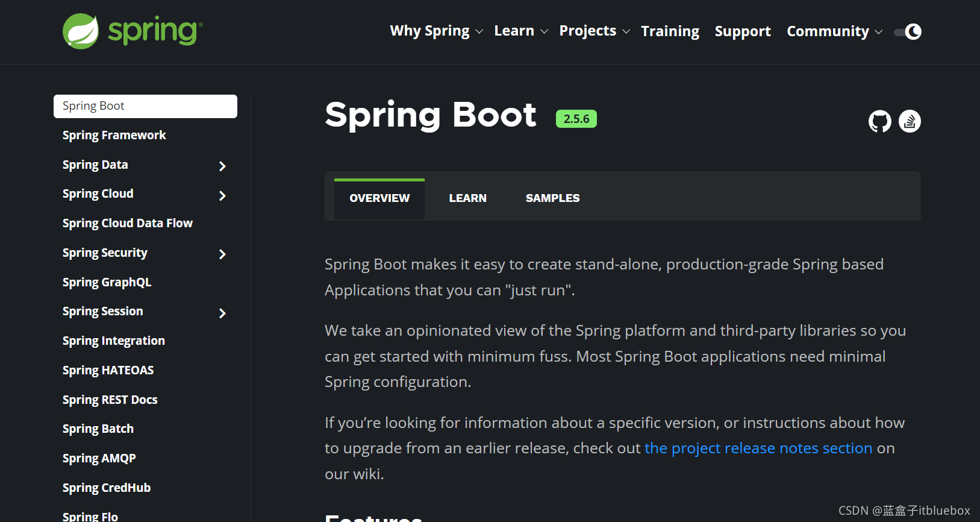Select Spring Security in sidebar
The image size is (980, 522).
105,253
